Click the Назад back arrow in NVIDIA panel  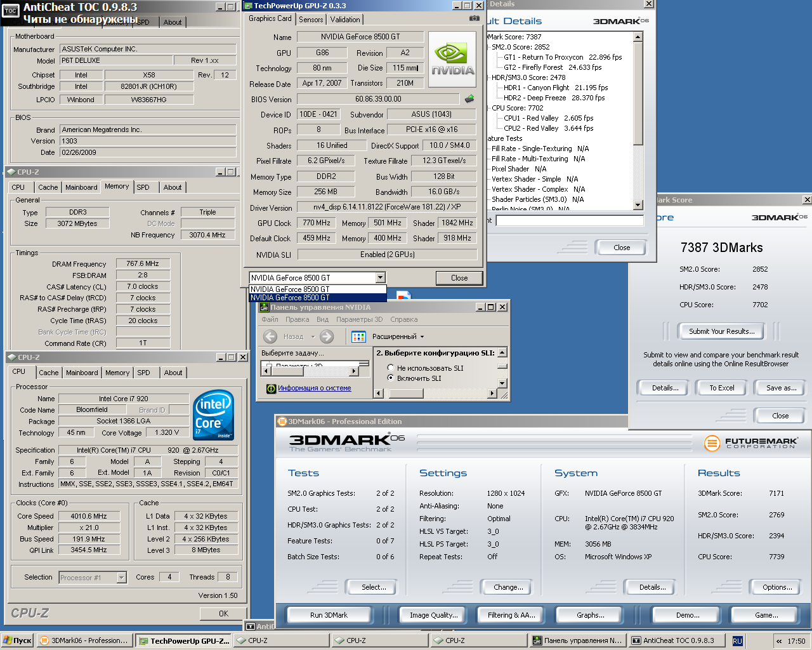point(270,336)
